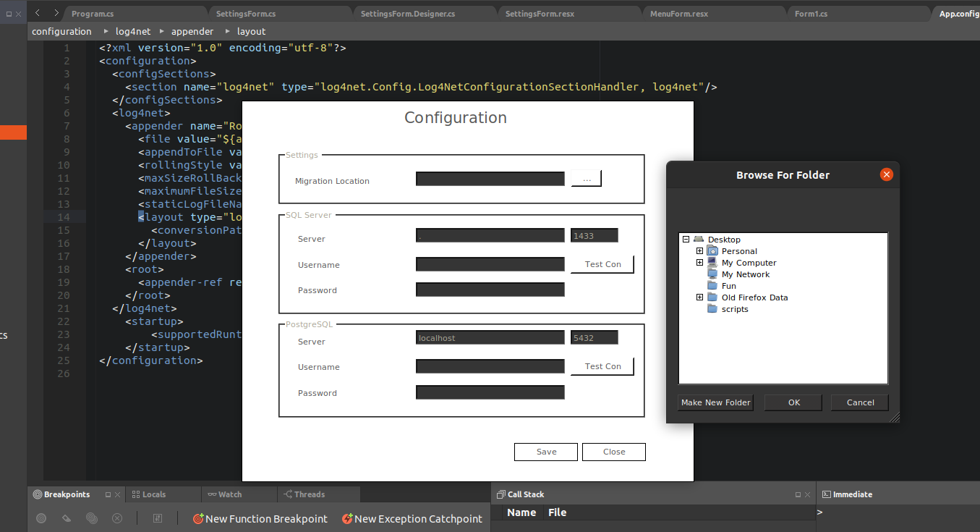Image resolution: width=980 pixels, height=532 pixels.
Task: Click the stacked-circles all breakpoints icon
Action: pos(92,518)
